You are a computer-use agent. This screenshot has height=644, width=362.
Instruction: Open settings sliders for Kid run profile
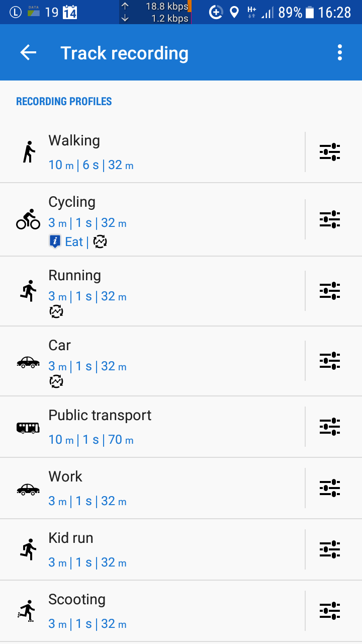pos(330,549)
